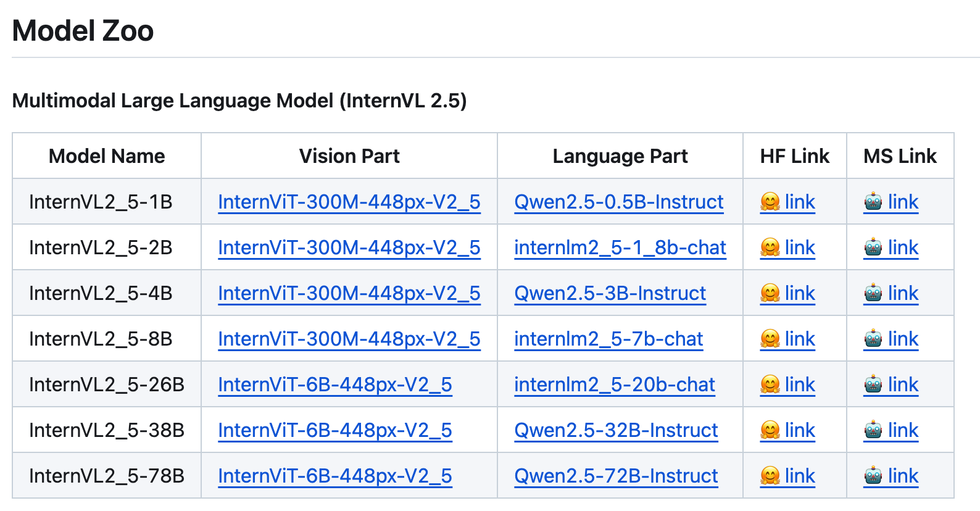
Task: Open the InternViT-300M vision link in the InternVL2_5-8B row
Action: point(349,339)
